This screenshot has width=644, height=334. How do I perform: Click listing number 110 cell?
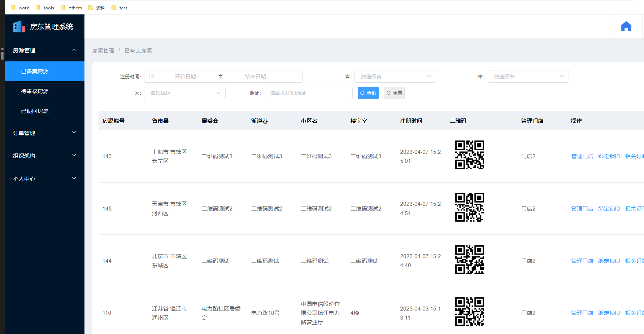[x=107, y=313]
